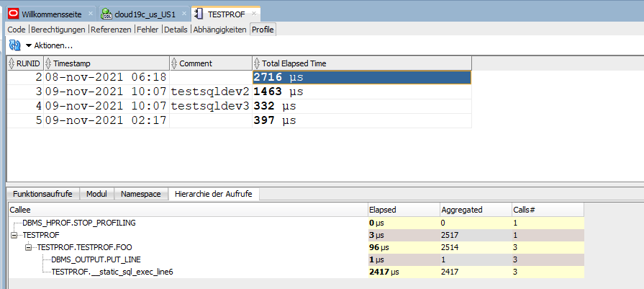Click the Elapsed column header
The image size is (644, 289).
pyautogui.click(x=404, y=210)
